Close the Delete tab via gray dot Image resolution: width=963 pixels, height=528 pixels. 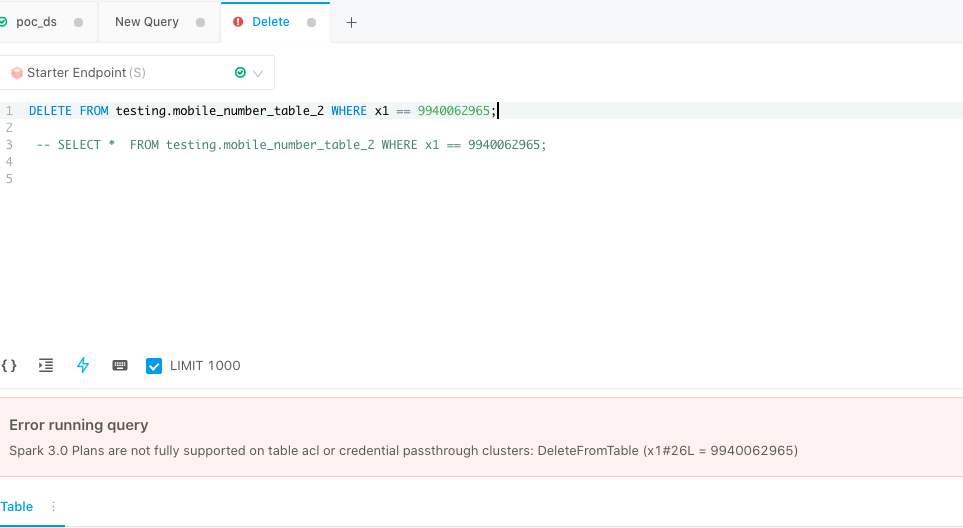point(312,22)
